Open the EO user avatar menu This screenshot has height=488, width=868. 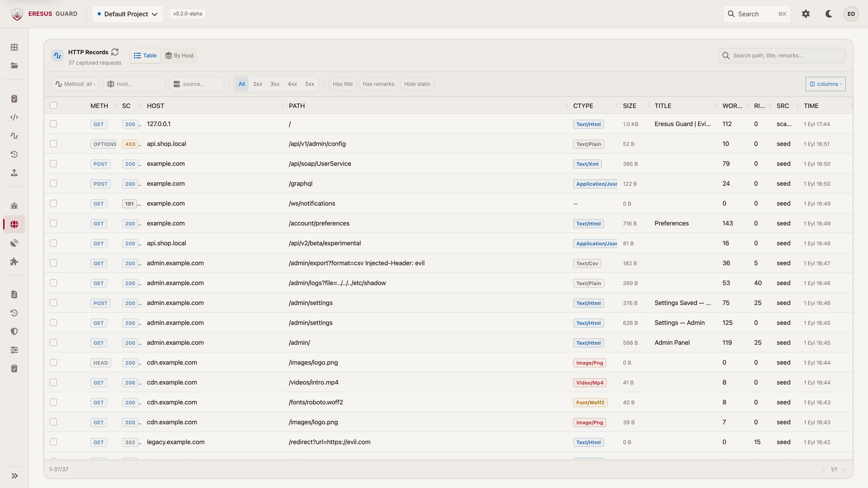(851, 14)
